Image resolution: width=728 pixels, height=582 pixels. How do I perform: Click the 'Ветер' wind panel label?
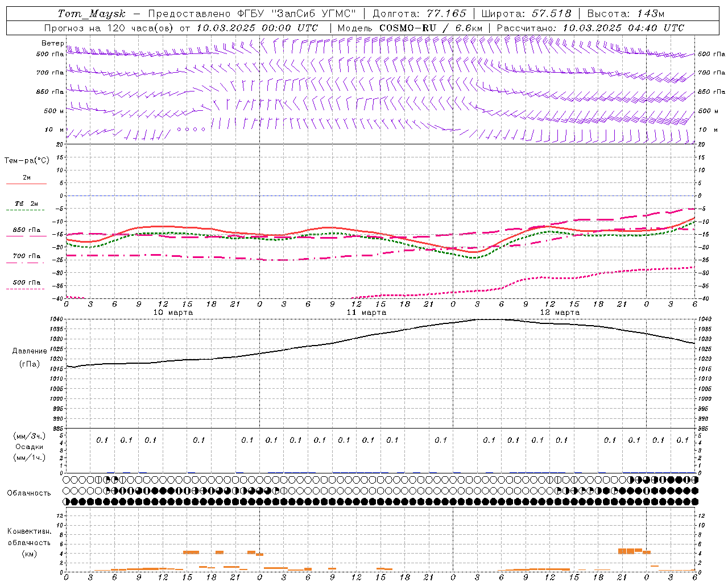pyautogui.click(x=53, y=43)
